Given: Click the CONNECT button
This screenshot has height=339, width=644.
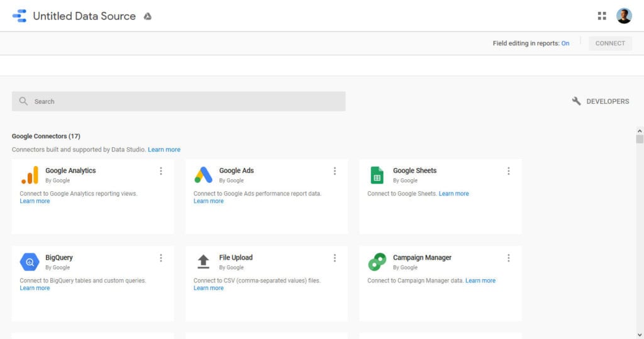Looking at the screenshot, I should (610, 43).
